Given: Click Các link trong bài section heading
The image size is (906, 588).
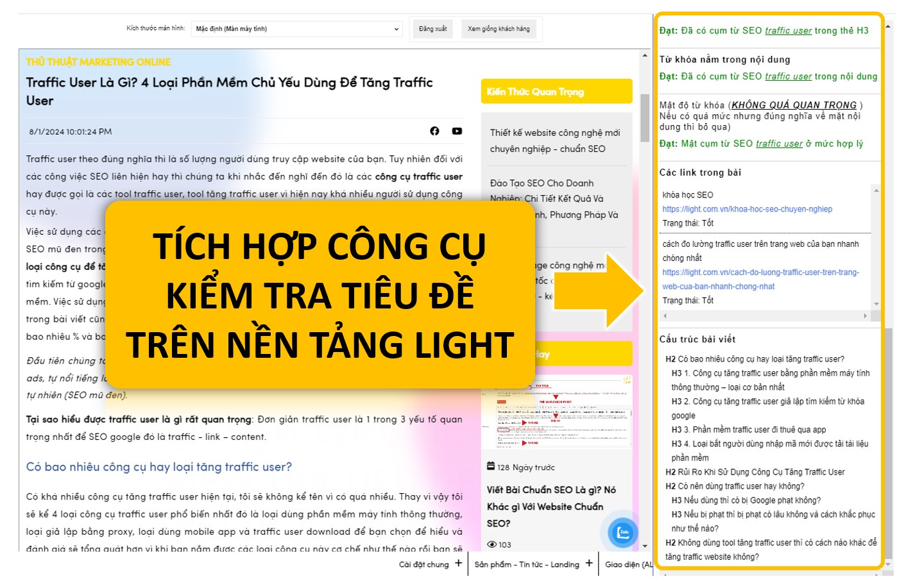Looking at the screenshot, I should coord(700,172).
